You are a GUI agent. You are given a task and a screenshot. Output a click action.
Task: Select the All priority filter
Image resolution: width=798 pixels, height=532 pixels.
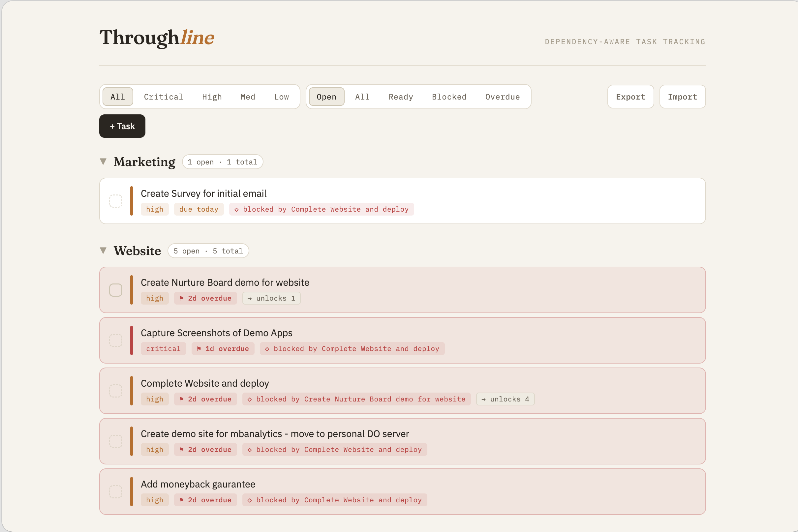118,97
